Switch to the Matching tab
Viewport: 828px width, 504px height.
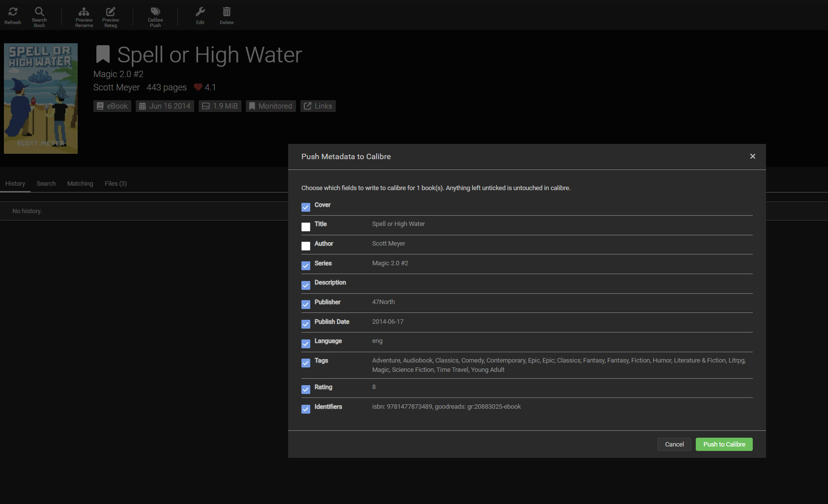coord(80,184)
